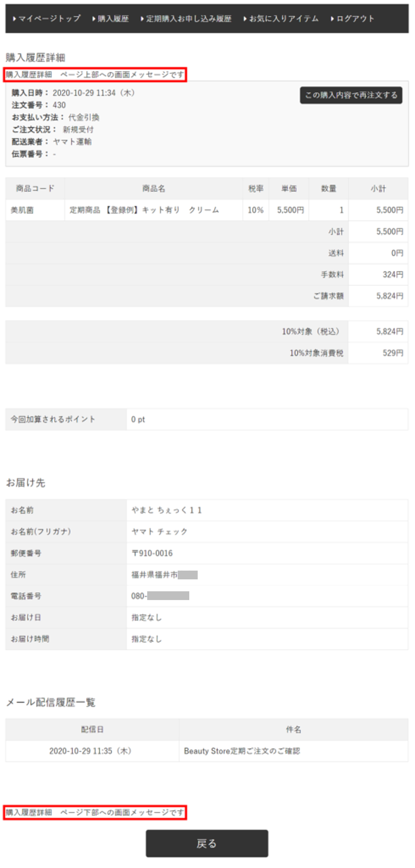Screen dimensions: 415x868
Task: Click the 商品コード column header
Action: click(x=35, y=189)
